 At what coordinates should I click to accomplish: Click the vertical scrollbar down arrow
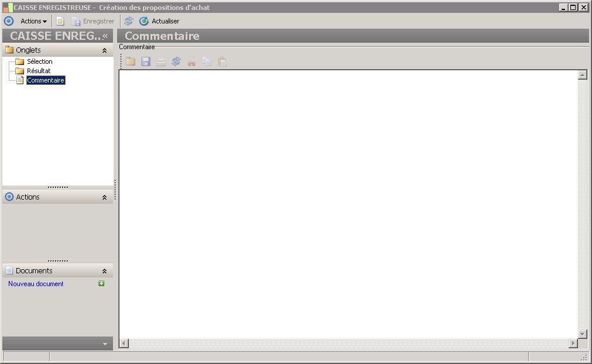[583, 334]
